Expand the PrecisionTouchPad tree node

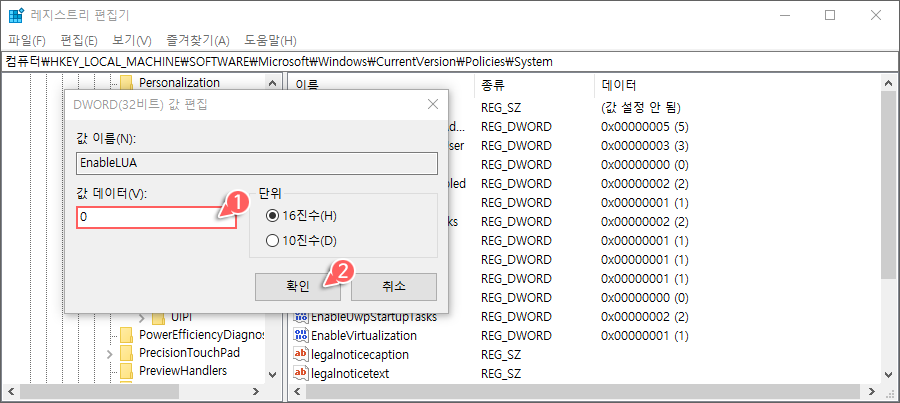(110, 353)
